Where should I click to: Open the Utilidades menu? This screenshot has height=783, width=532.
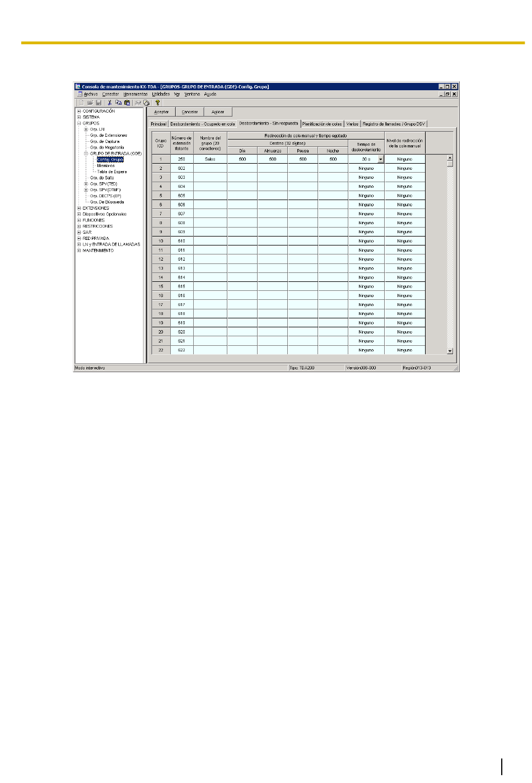161,94
